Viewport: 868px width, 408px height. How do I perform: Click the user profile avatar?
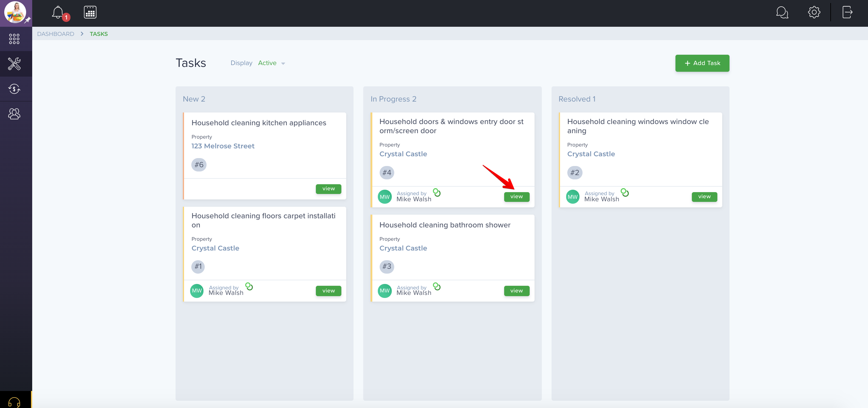pos(15,12)
